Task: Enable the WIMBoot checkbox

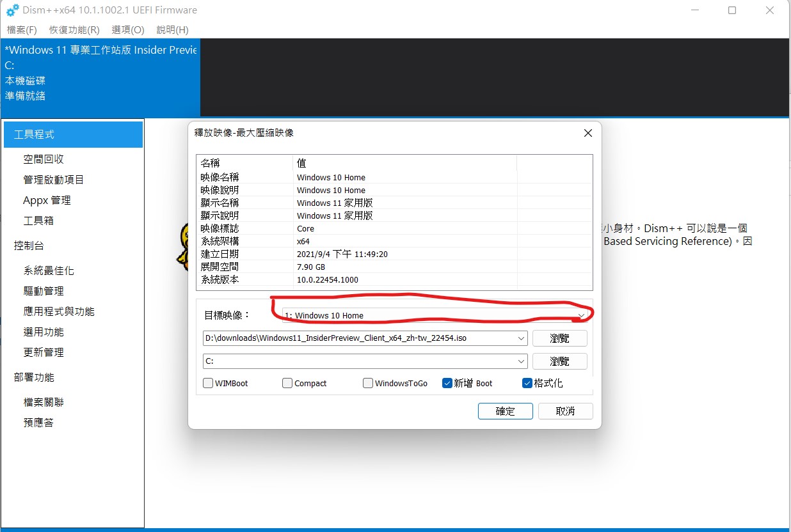Action: click(x=208, y=383)
